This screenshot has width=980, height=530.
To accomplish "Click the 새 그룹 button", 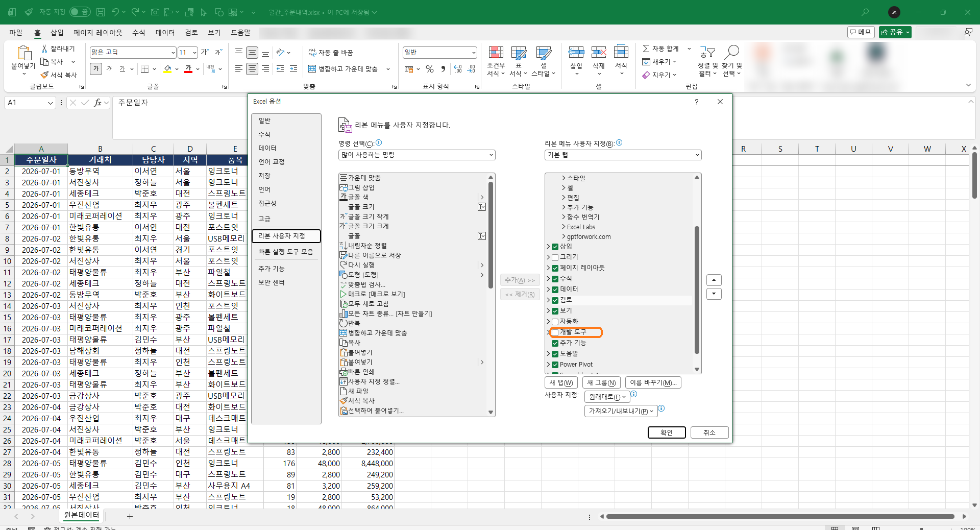I will 601,382.
